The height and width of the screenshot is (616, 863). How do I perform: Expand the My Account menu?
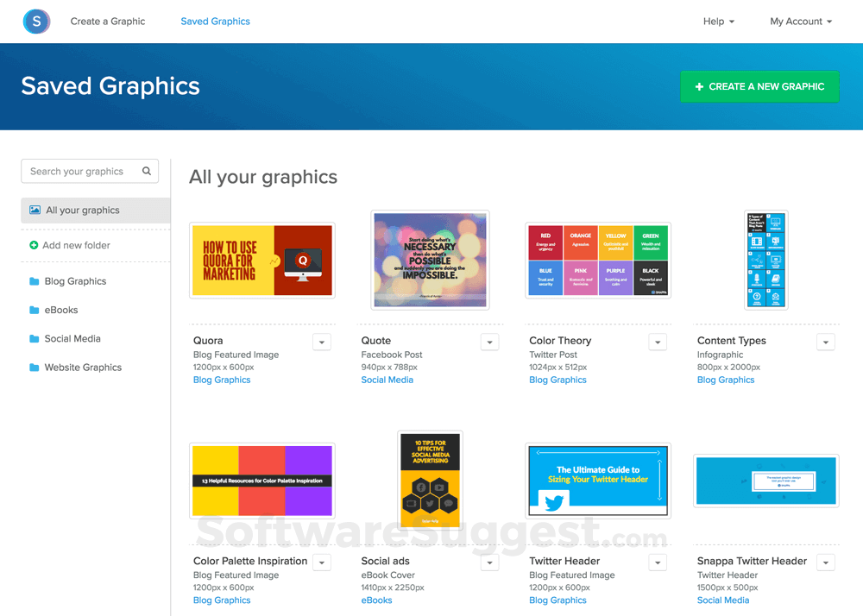[x=800, y=21]
